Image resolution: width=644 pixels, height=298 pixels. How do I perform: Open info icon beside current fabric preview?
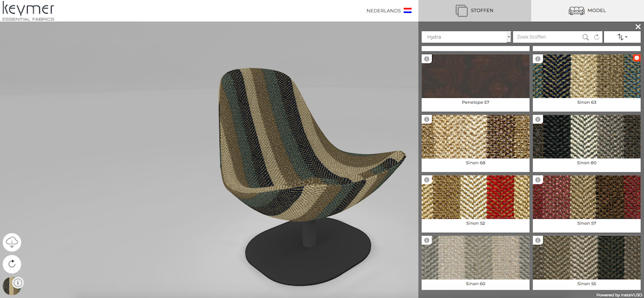point(19,283)
